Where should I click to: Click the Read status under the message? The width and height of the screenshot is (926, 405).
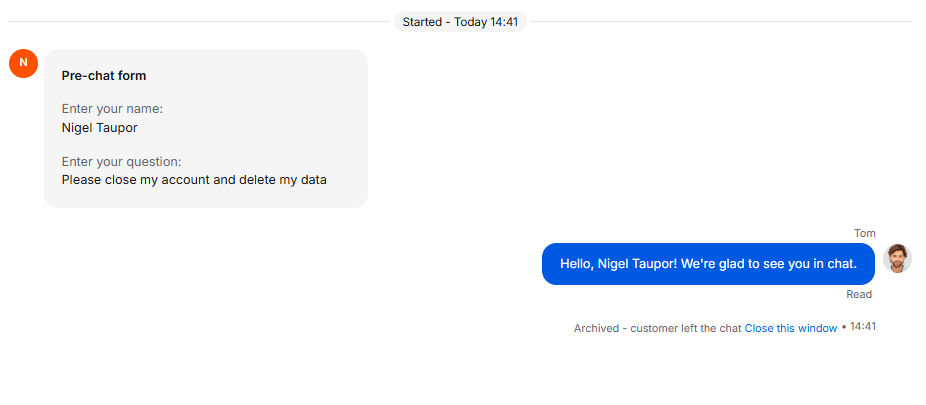coord(859,294)
